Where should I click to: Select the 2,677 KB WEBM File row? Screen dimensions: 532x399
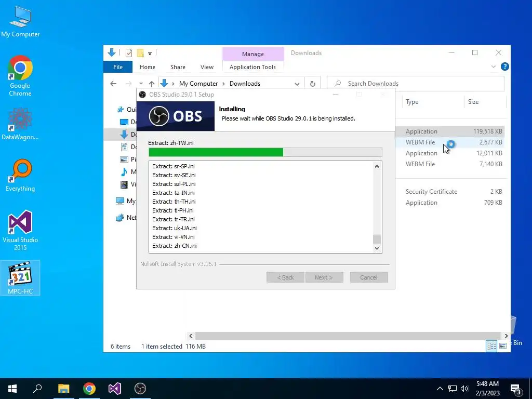(x=450, y=142)
